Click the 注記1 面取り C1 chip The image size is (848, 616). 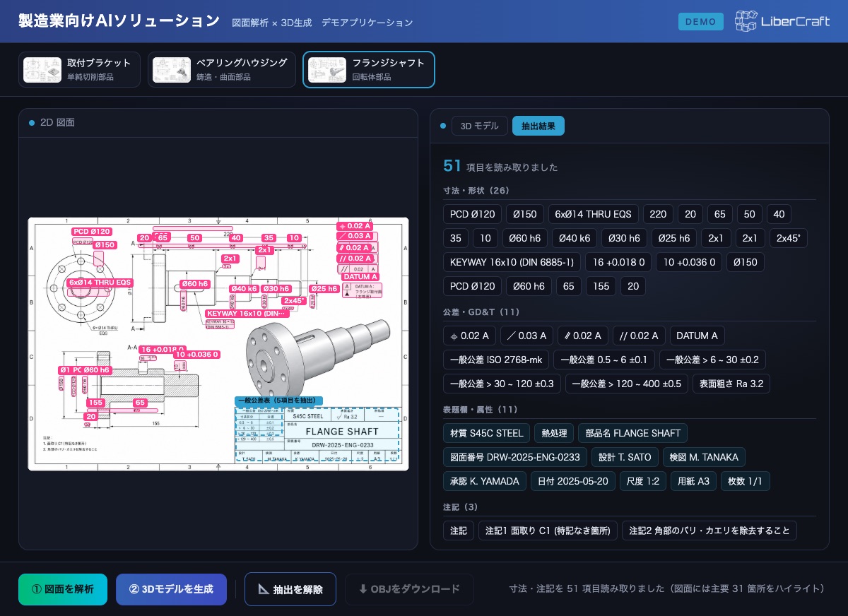[548, 531]
